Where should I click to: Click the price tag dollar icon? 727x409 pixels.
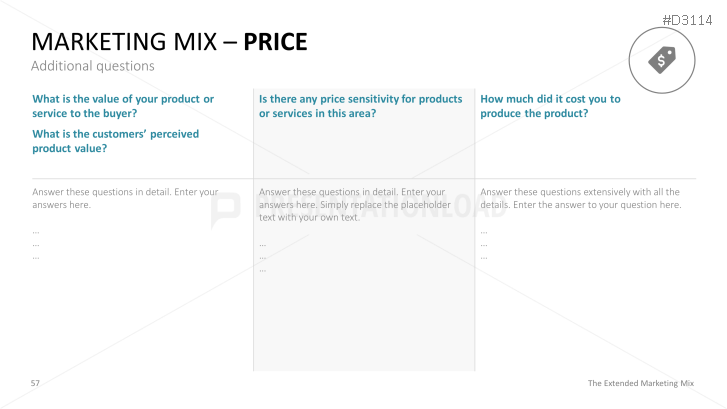[662, 60]
